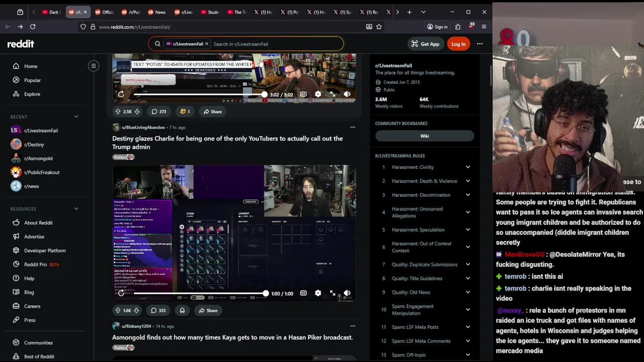Upvote the post with 1.6K score

point(118,311)
